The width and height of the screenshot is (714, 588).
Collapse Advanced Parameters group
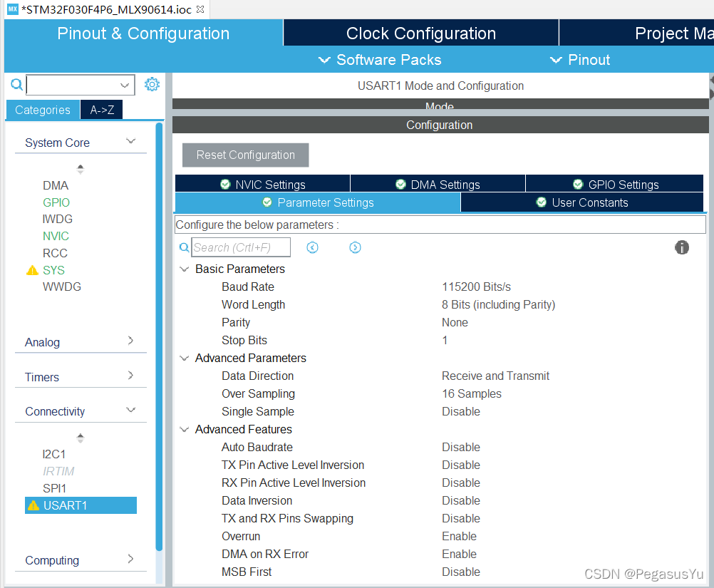point(185,359)
